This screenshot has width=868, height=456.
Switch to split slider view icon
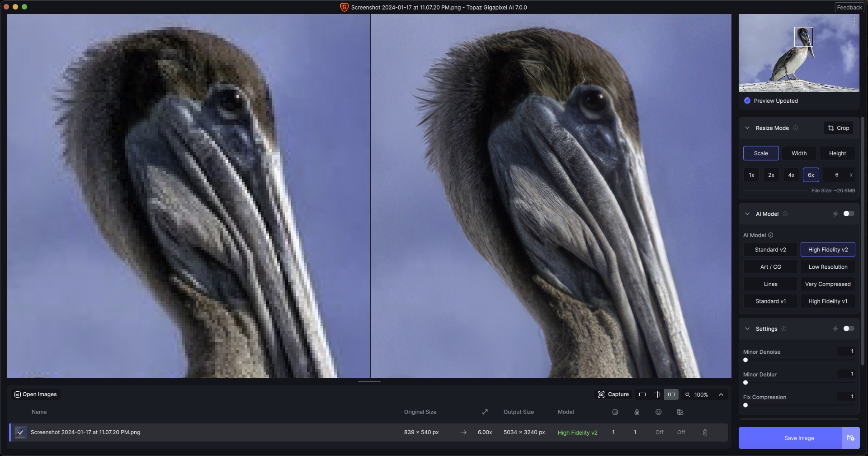click(x=656, y=394)
